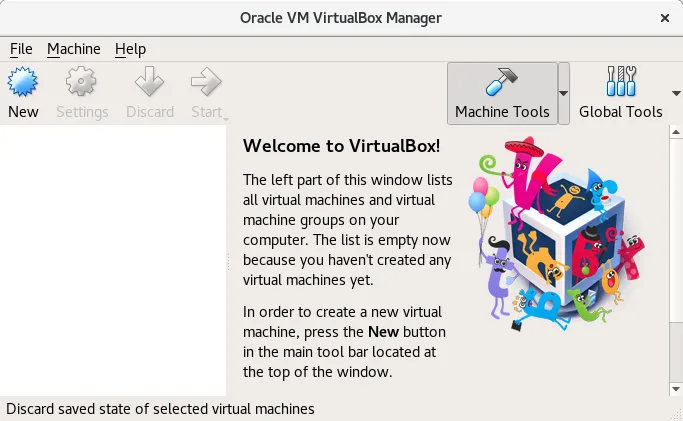
Task: Select the Machine Tools button
Action: [502, 93]
